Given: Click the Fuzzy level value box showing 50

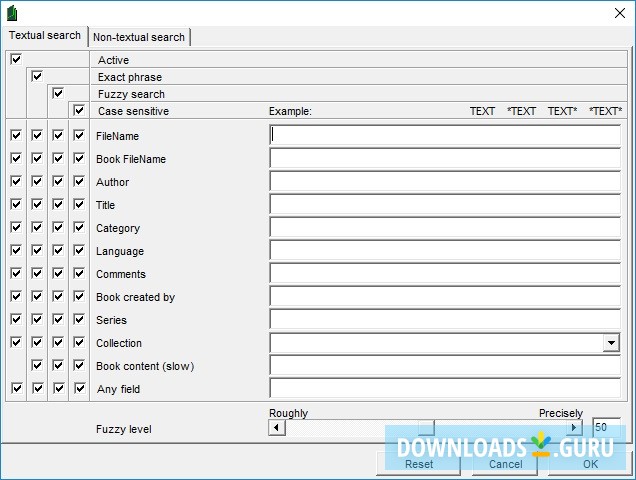Looking at the screenshot, I should tap(606, 427).
